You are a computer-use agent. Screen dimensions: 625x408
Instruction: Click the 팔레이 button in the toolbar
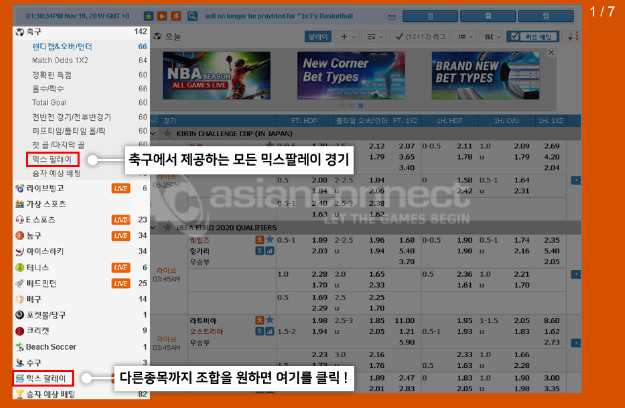(318, 37)
